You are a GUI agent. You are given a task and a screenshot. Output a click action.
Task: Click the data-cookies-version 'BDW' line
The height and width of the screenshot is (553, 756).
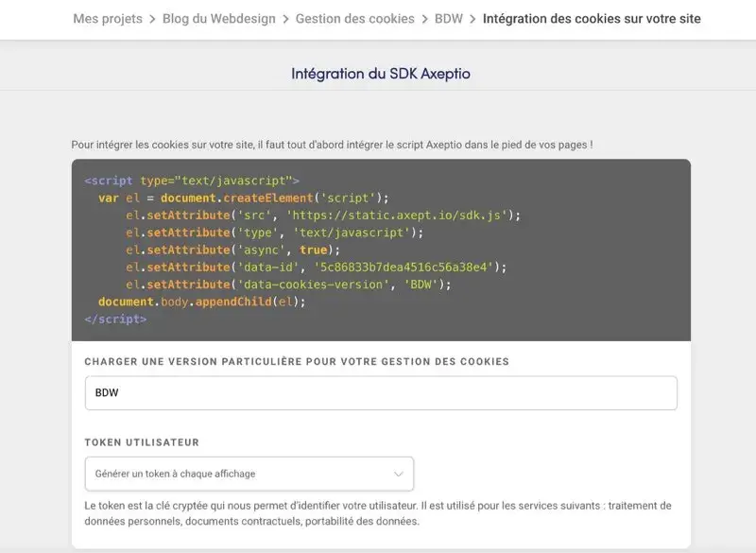288,285
